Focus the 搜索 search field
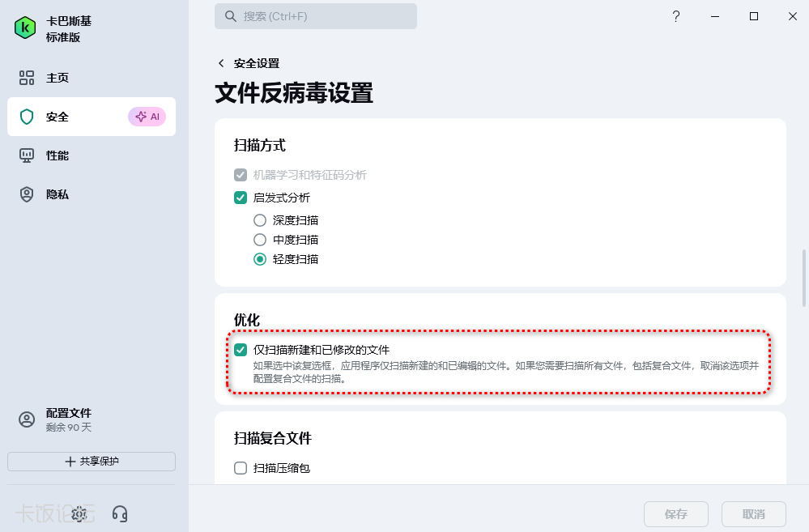 pyautogui.click(x=316, y=16)
